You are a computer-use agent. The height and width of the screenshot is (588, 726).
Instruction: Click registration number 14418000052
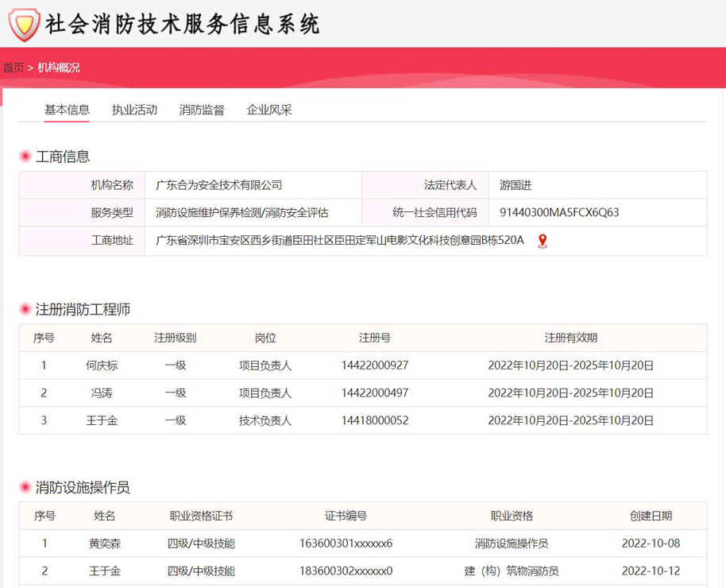pos(375,420)
